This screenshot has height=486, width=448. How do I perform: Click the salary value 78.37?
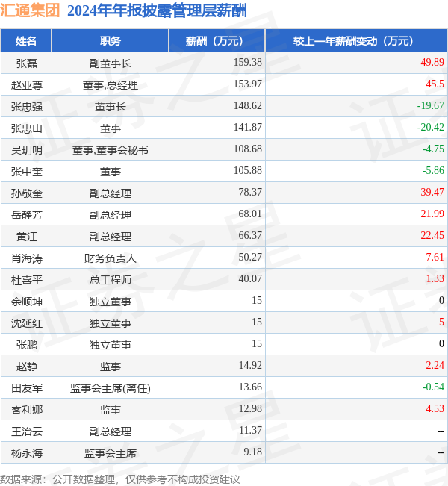pyautogui.click(x=250, y=192)
